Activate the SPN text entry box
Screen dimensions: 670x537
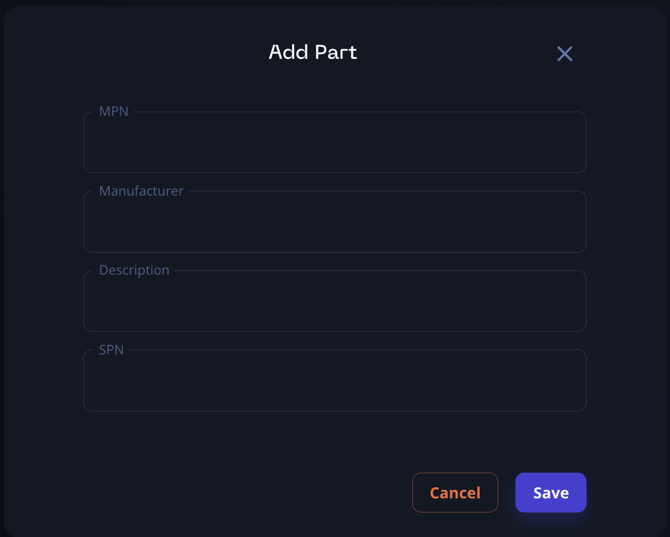click(334, 381)
